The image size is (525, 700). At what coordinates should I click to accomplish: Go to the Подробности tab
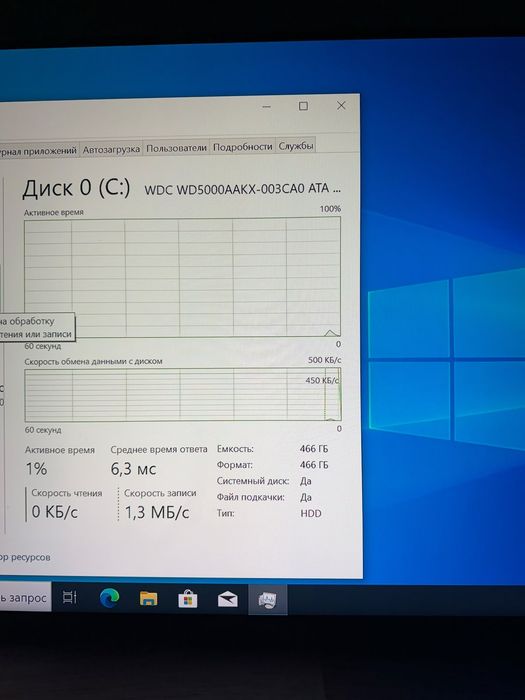click(x=242, y=146)
